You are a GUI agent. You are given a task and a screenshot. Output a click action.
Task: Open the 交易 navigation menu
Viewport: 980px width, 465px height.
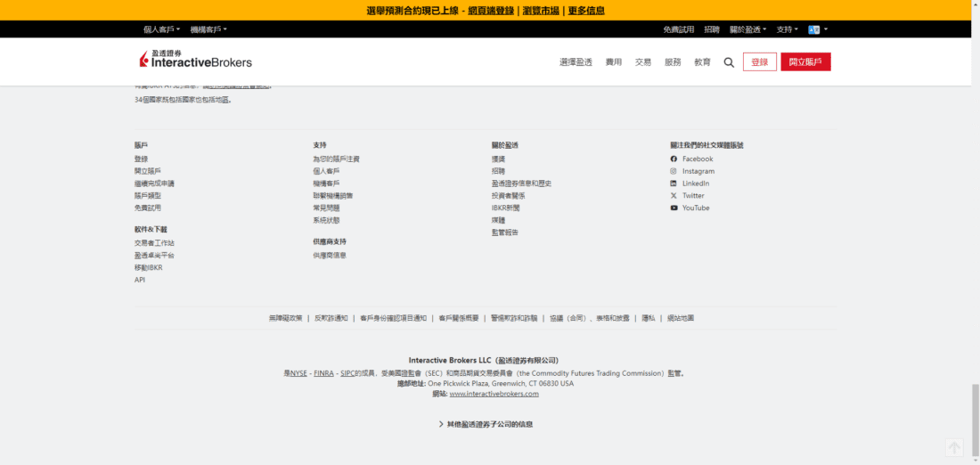tap(643, 62)
